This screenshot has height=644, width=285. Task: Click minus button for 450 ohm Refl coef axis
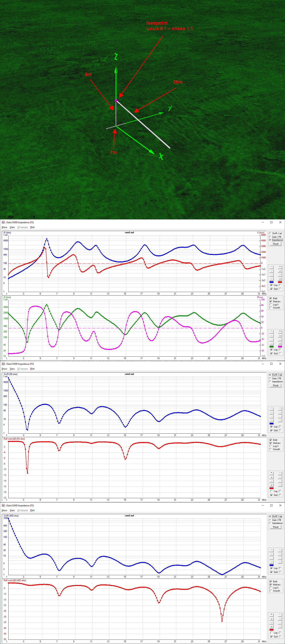pos(271,623)
